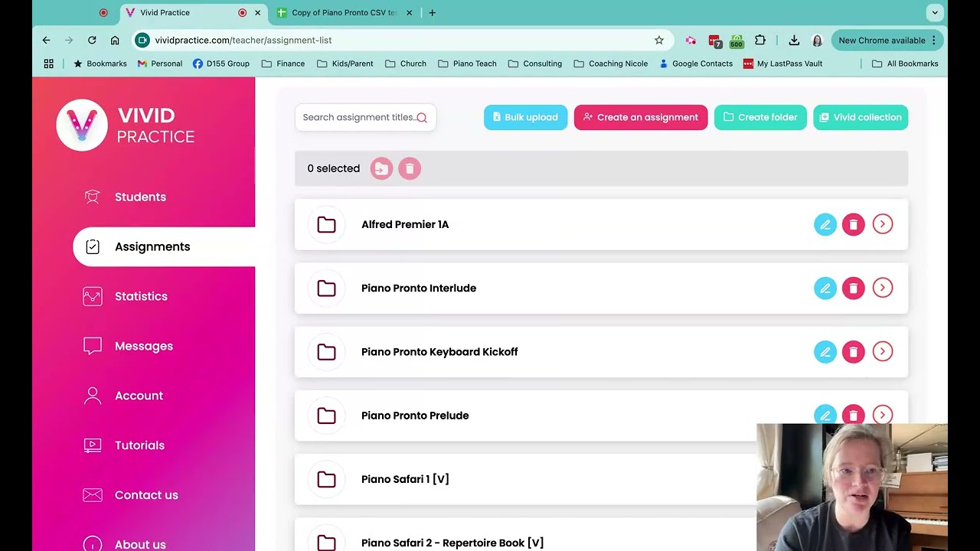Open Contact us in the sidebar
Viewport: 980px width, 551px height.
click(146, 495)
